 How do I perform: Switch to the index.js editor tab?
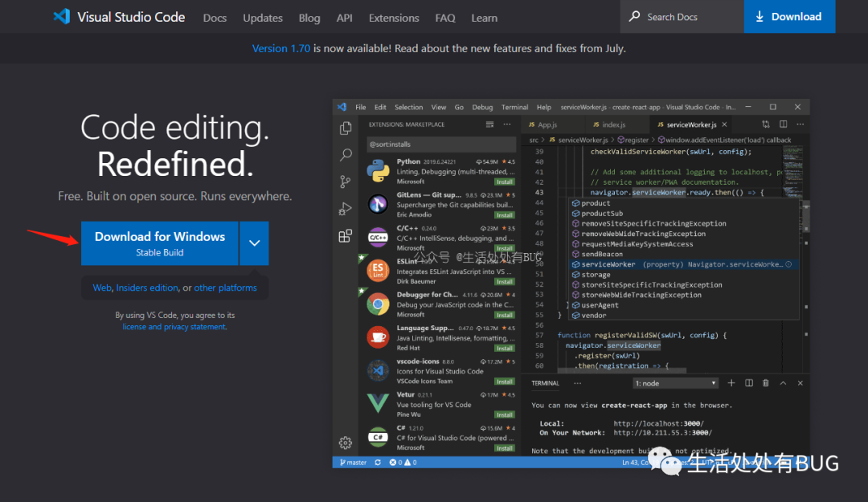pyautogui.click(x=613, y=124)
